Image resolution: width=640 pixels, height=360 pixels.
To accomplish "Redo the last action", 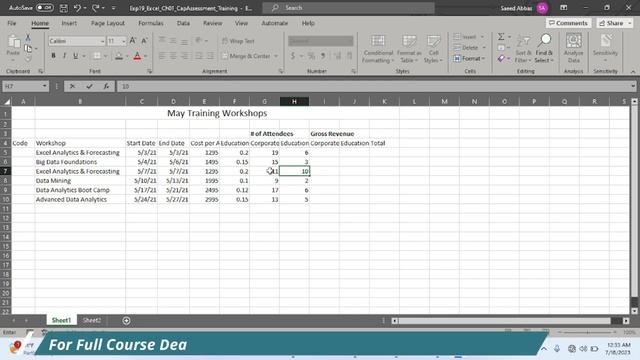I will 96,8.
